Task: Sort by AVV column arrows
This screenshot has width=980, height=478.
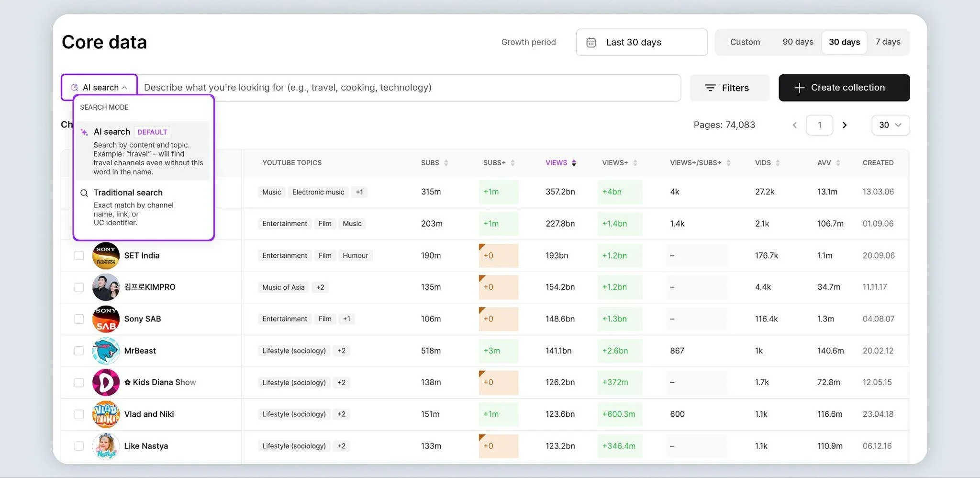Action: pyautogui.click(x=838, y=163)
